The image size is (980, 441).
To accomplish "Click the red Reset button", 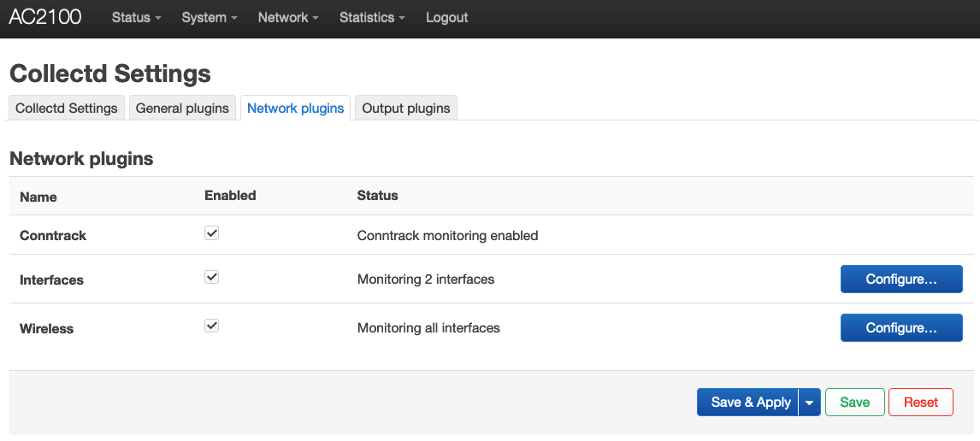I will [x=921, y=403].
